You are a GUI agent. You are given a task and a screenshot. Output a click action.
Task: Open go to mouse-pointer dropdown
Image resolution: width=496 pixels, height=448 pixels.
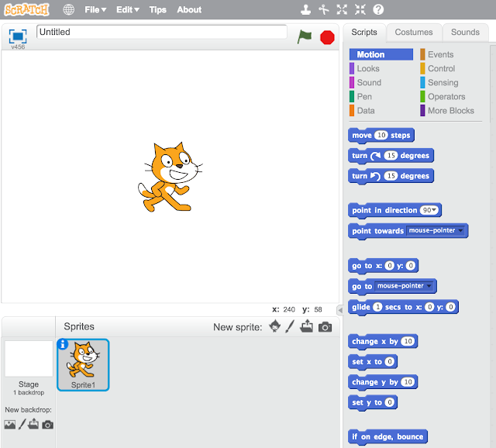405,286
